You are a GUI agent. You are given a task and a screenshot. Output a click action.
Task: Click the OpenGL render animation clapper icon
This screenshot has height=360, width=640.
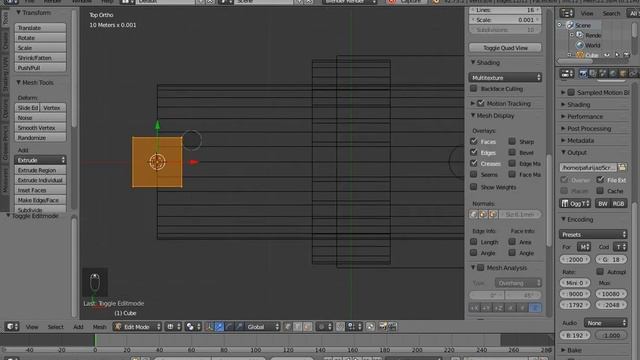[392, 327]
